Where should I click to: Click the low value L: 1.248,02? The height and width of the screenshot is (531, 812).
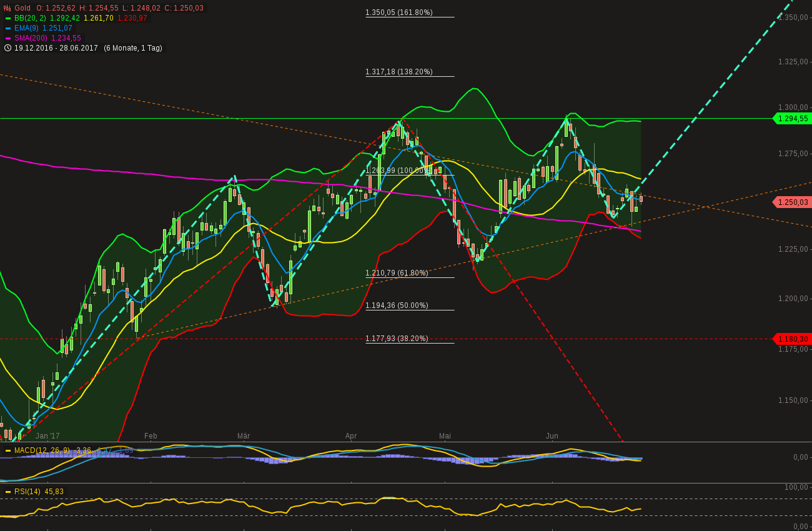pos(141,8)
